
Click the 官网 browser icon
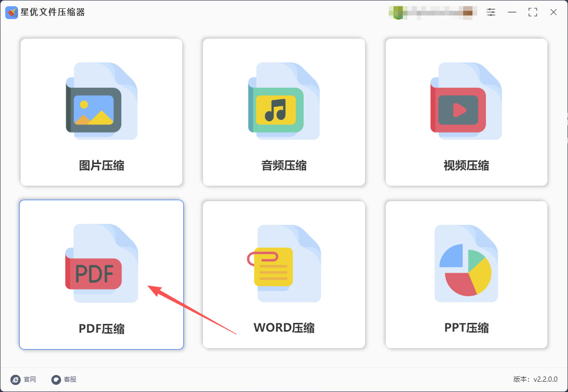[x=15, y=379]
